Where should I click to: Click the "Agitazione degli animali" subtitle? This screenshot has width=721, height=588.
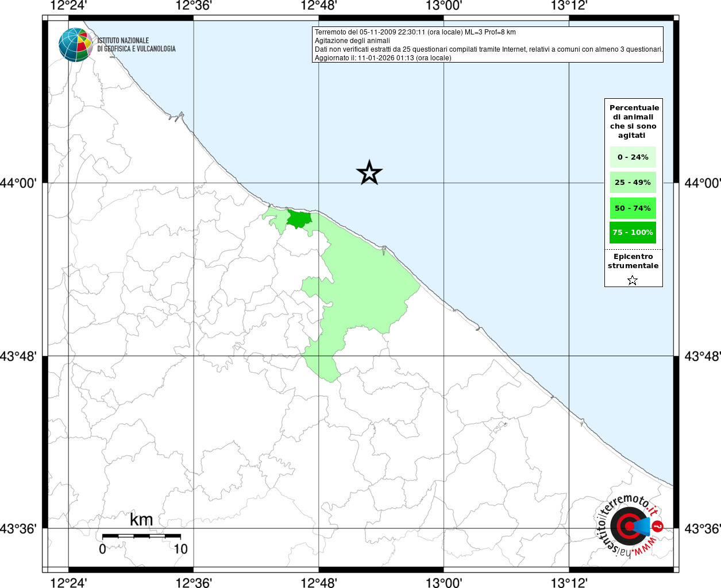352,41
